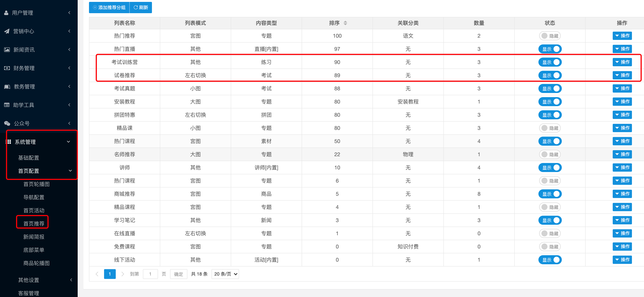Viewport: 644px width, 297px height.
Task: Click the 财务管理 money icon
Action: pos(7,68)
